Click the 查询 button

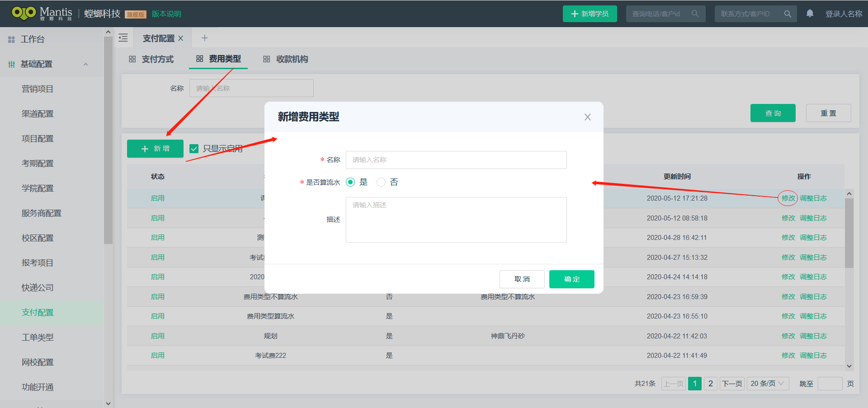click(x=773, y=113)
